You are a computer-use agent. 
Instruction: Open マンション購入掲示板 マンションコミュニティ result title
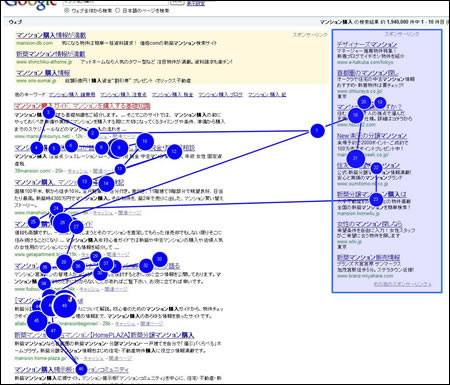tap(71, 370)
